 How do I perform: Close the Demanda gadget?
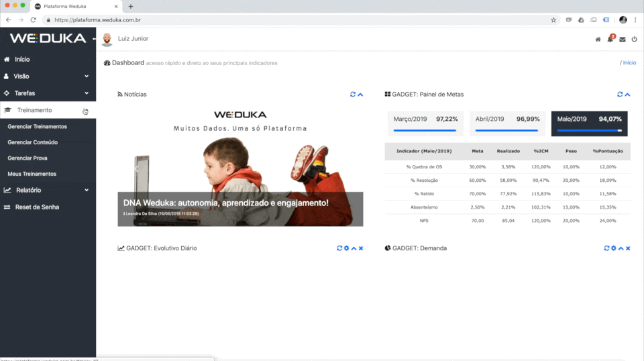pos(628,248)
